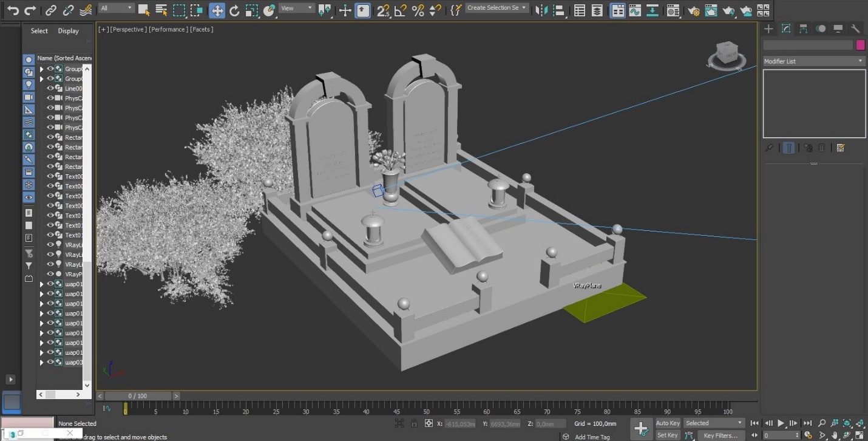Open the Curve Editor icon
The image size is (868, 441).
635,10
